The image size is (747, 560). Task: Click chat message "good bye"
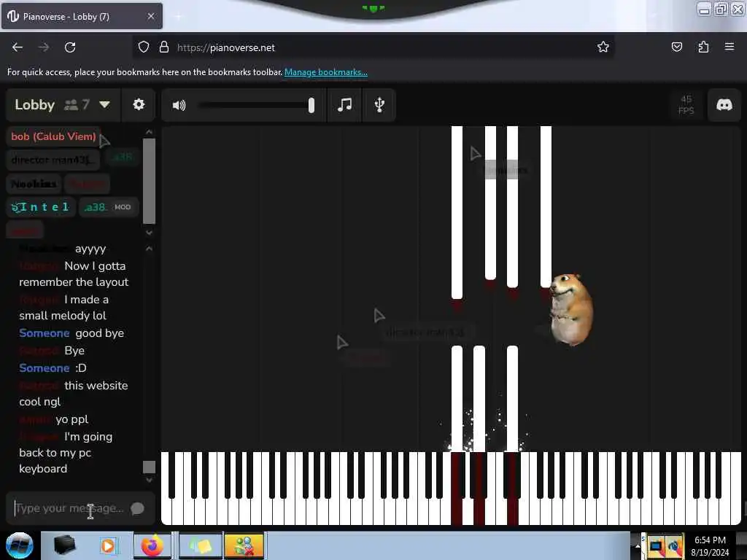click(x=99, y=333)
